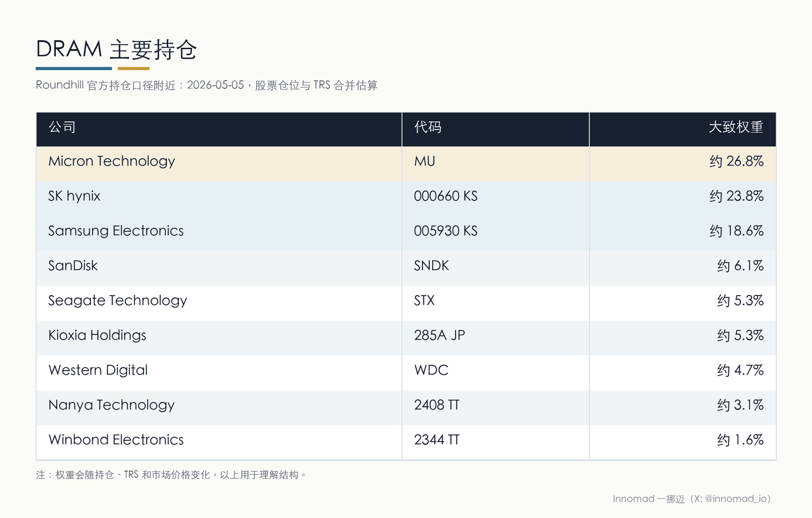The height and width of the screenshot is (518, 812).
Task: Click the code "005930 KS"
Action: (445, 231)
